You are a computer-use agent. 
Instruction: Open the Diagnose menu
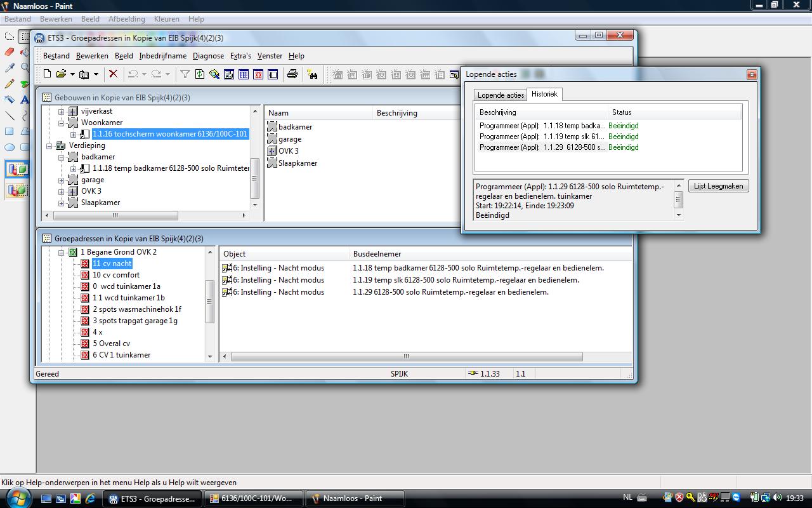pyautogui.click(x=208, y=56)
